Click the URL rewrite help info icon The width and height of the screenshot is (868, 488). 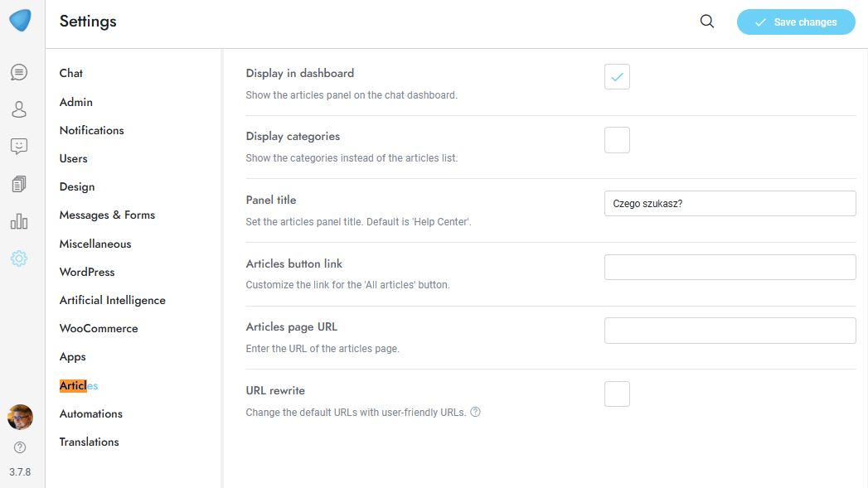pos(476,412)
